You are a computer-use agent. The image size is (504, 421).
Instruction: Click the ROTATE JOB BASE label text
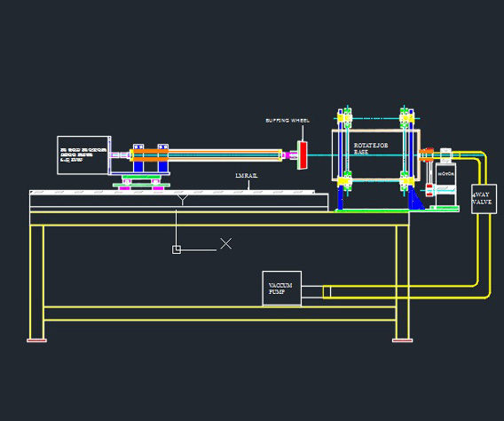[x=371, y=148]
